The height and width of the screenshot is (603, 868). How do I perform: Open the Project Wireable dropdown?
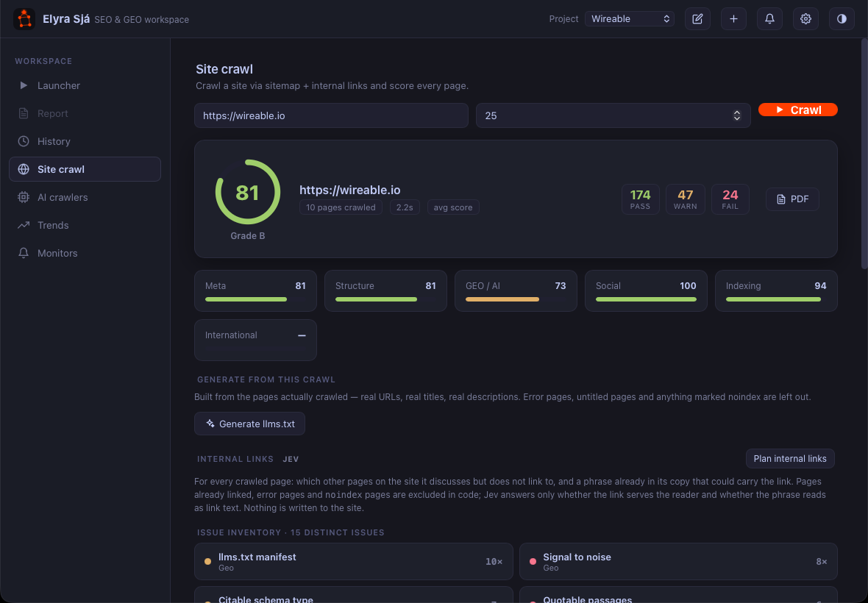point(630,19)
